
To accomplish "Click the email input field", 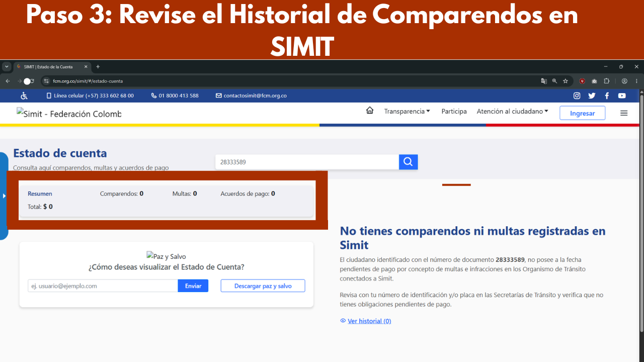I will (x=103, y=286).
